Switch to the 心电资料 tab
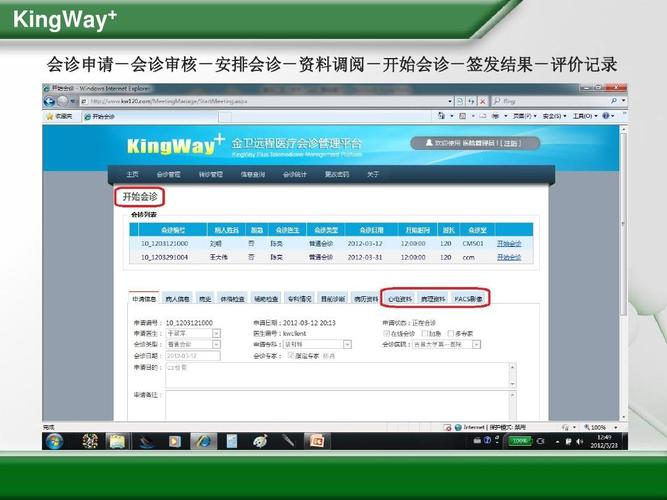667x500 pixels. click(x=400, y=299)
